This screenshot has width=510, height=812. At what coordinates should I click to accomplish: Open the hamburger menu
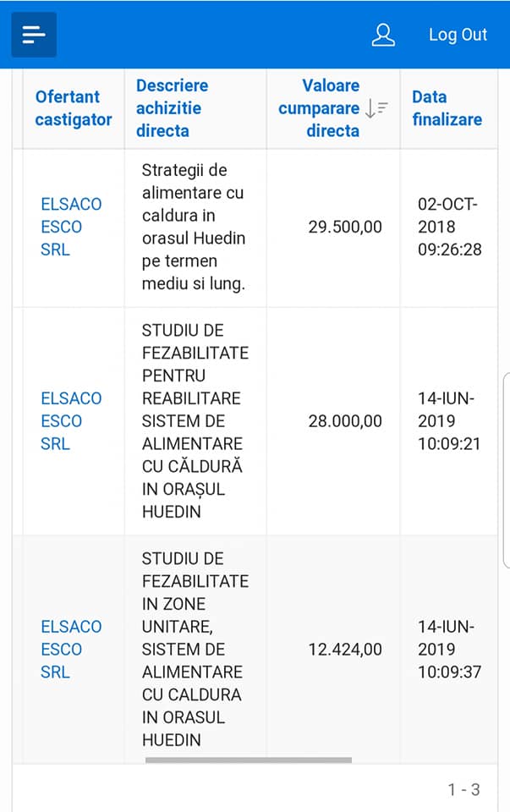[34, 35]
